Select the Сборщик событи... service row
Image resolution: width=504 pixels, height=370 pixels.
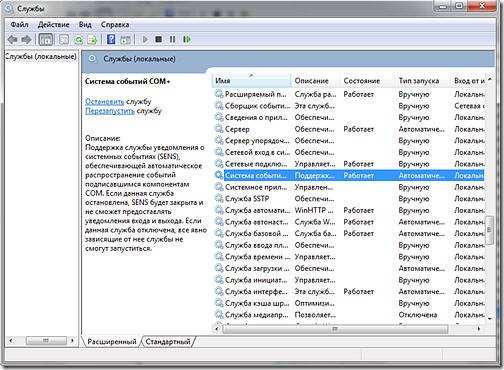click(x=349, y=106)
